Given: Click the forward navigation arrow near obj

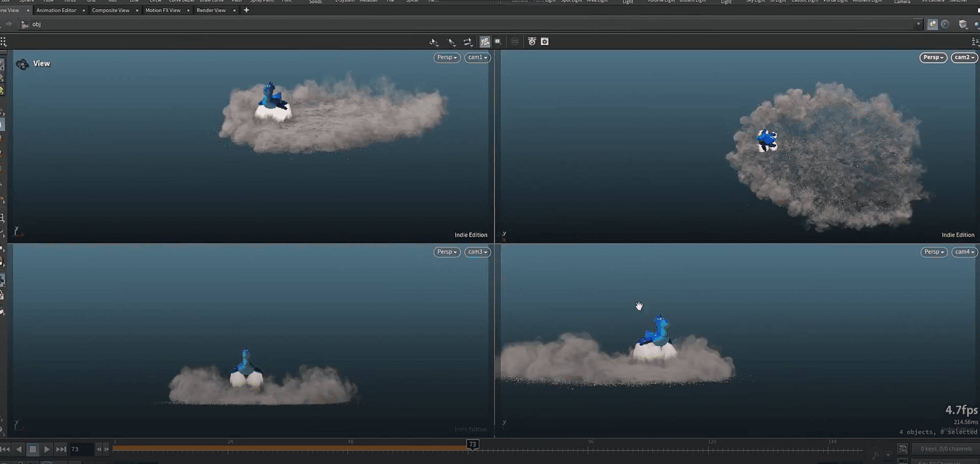Looking at the screenshot, I should pyautogui.click(x=9, y=24).
